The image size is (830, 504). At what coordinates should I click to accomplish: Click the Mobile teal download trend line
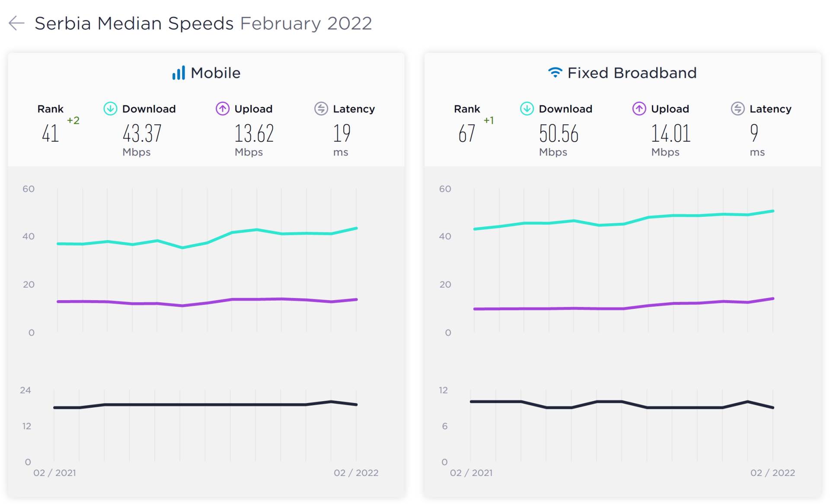(x=257, y=230)
